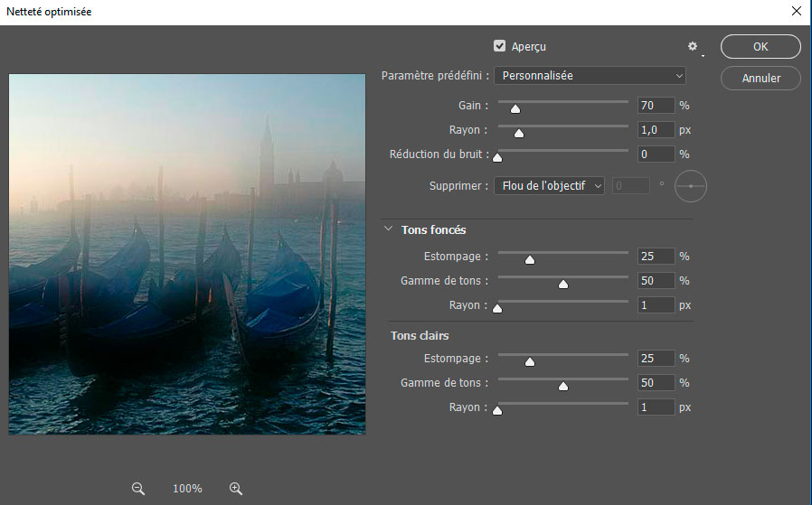
Task: Click Tons clairs Gamme de tons field
Action: click(x=656, y=383)
